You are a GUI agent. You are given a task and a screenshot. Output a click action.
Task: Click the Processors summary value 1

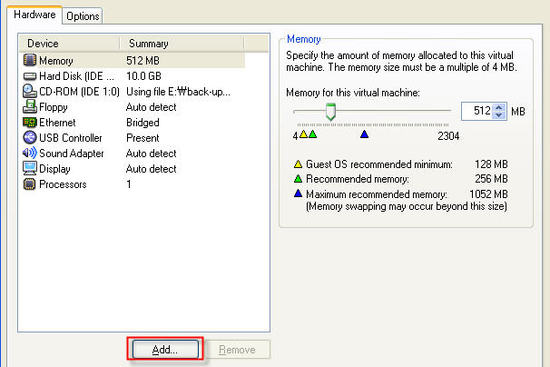129,184
